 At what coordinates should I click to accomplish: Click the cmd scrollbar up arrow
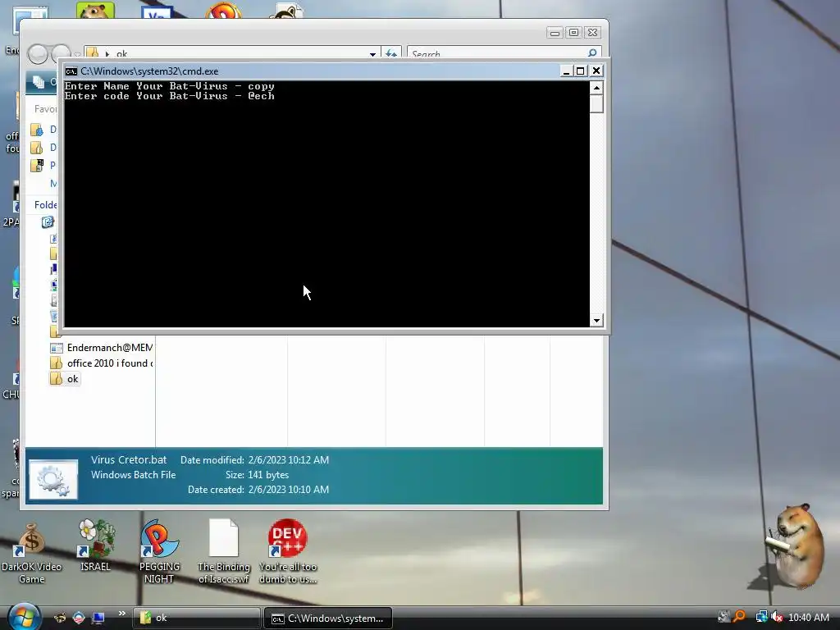coord(597,87)
